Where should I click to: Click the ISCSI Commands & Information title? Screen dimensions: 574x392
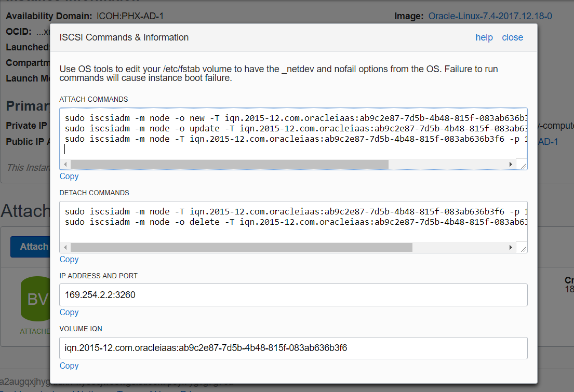[124, 37]
